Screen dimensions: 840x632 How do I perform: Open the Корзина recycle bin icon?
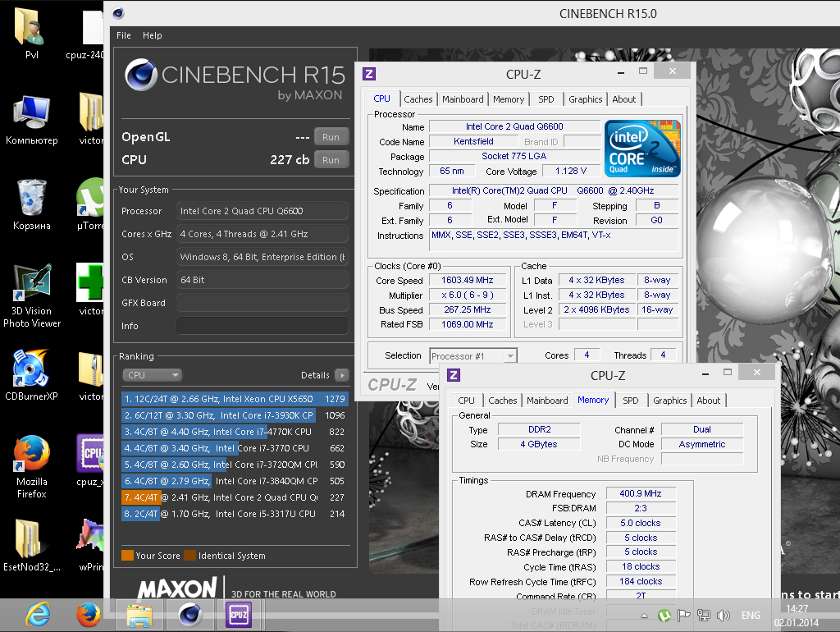coord(32,204)
